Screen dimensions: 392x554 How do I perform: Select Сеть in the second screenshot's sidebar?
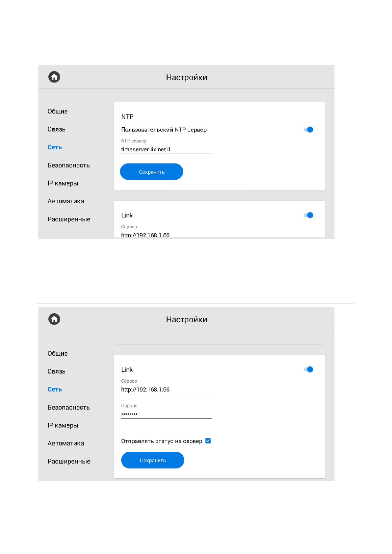point(55,390)
